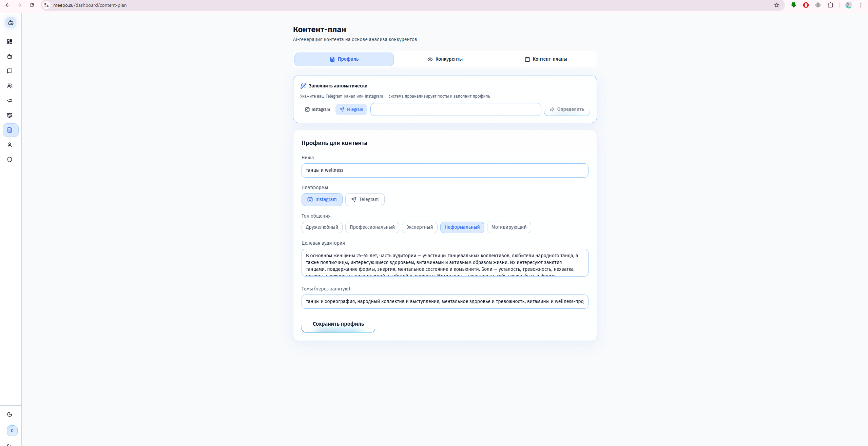Open the bots icon below dashboard grid

pyautogui.click(x=10, y=56)
